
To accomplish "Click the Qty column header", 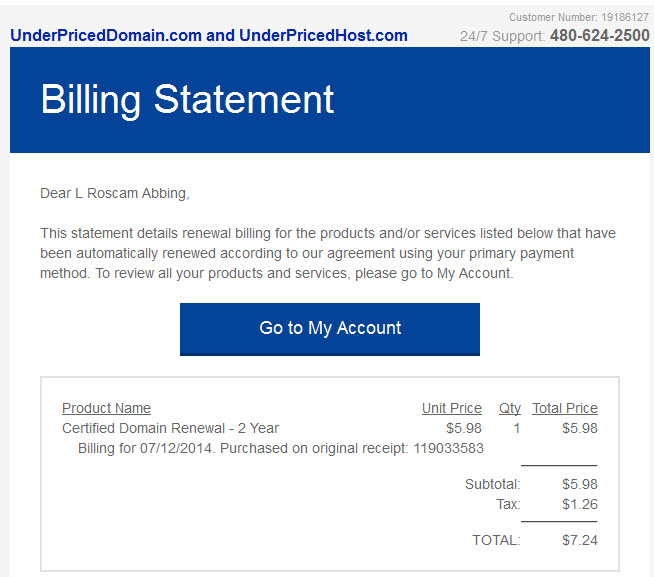I will [x=510, y=408].
